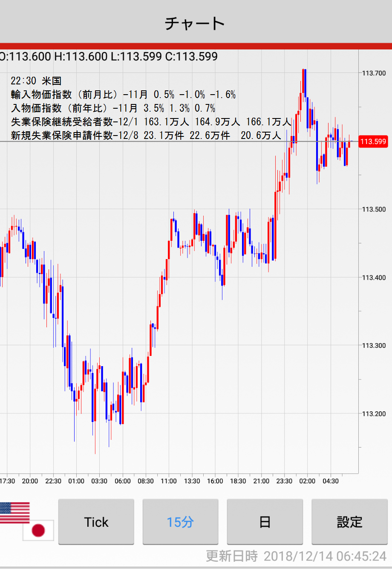This screenshot has height=569, width=392.
Task: Tap the 更新日時 update timestamp
Action: [296, 556]
